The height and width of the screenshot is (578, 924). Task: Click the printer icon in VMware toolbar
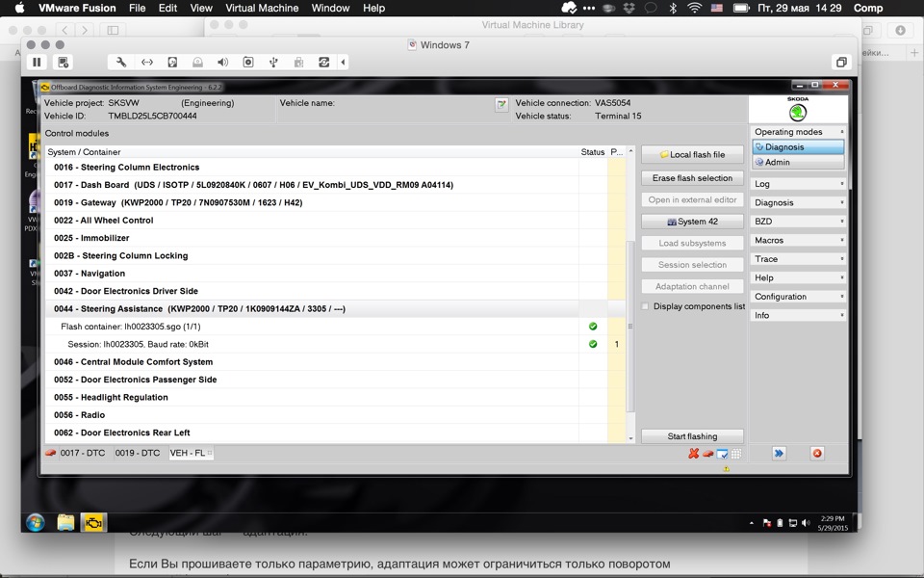pos(298,62)
